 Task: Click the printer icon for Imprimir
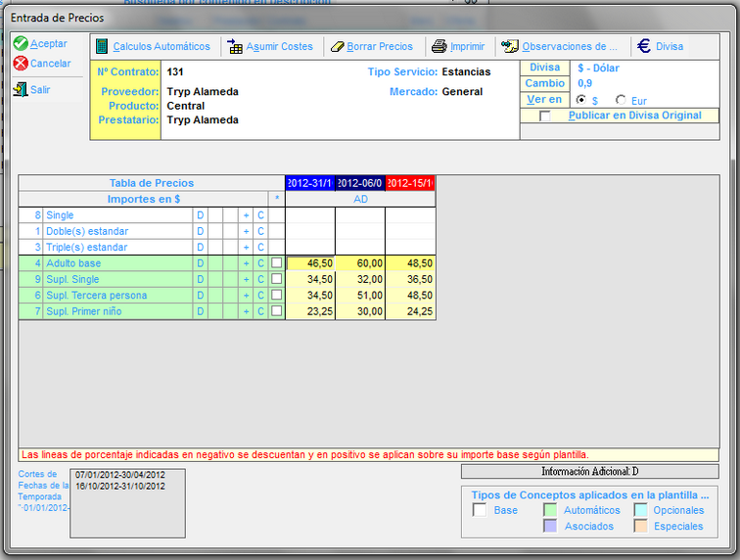click(x=439, y=46)
